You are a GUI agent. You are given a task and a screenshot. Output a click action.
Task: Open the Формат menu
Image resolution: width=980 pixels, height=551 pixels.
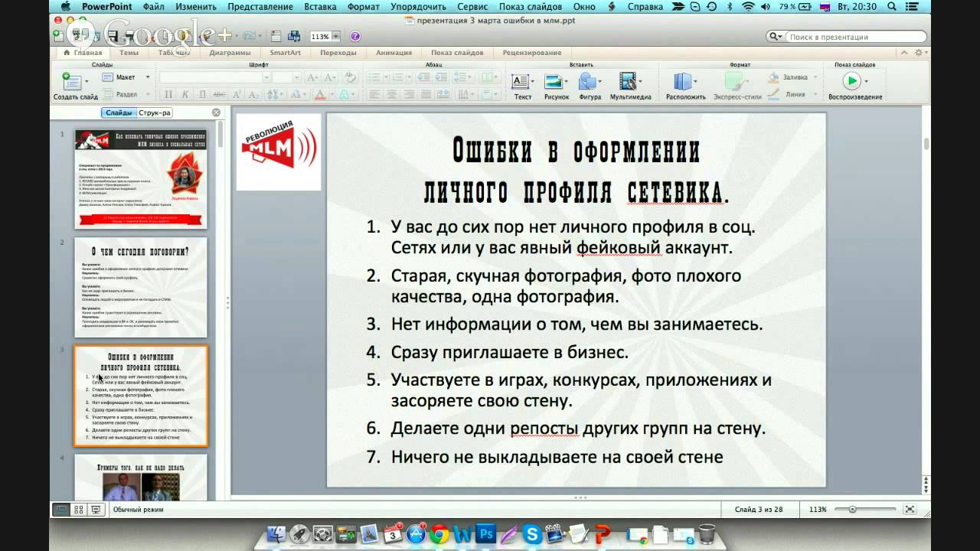(x=363, y=7)
